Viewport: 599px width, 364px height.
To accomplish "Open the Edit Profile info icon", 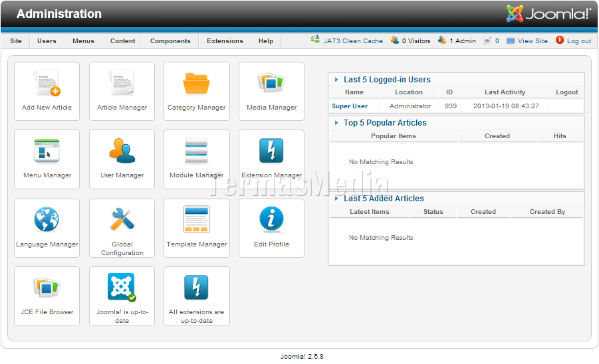I will pyautogui.click(x=271, y=219).
